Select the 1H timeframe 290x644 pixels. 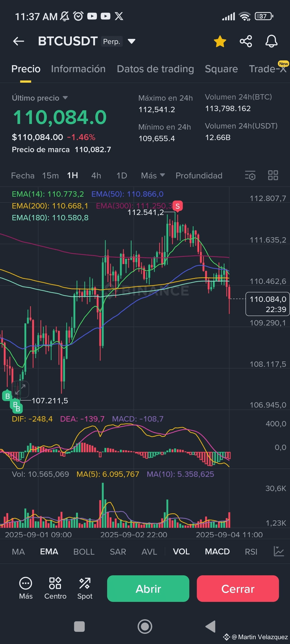73,175
